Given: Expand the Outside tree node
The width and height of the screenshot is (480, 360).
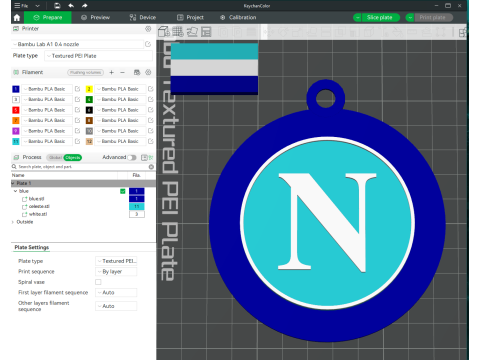Looking at the screenshot, I should [x=13, y=222].
